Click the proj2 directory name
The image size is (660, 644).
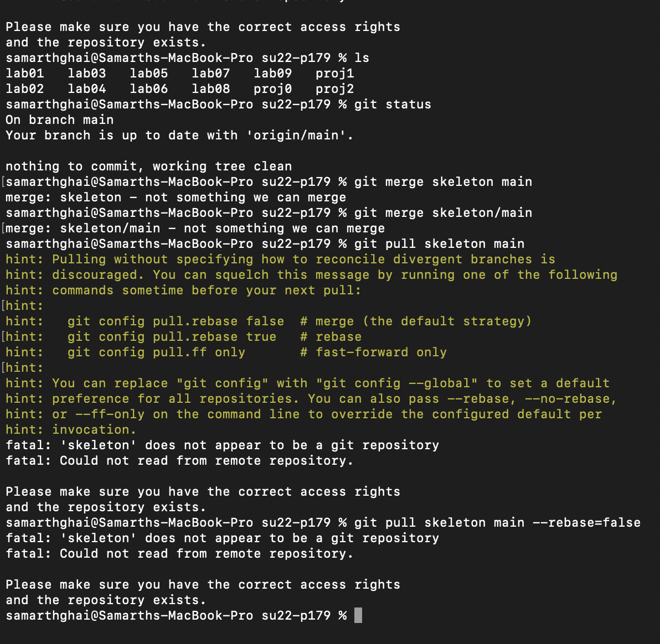334,89
